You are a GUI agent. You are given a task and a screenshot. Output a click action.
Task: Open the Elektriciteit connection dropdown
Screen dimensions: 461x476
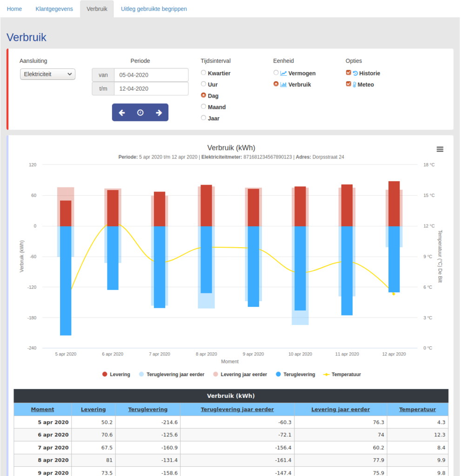pyautogui.click(x=47, y=74)
